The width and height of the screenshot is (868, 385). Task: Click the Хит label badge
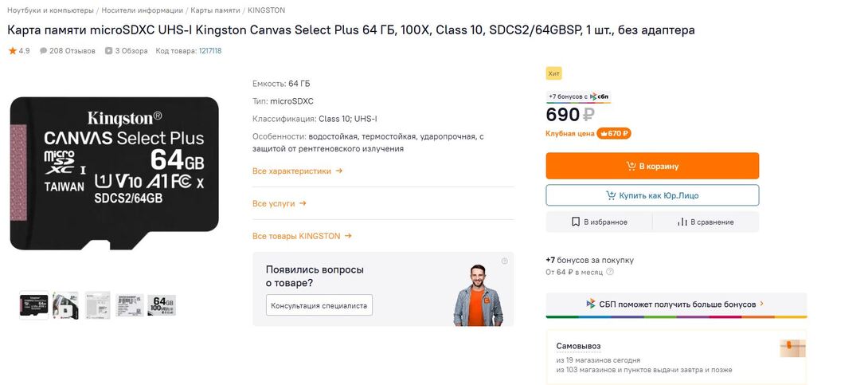553,73
